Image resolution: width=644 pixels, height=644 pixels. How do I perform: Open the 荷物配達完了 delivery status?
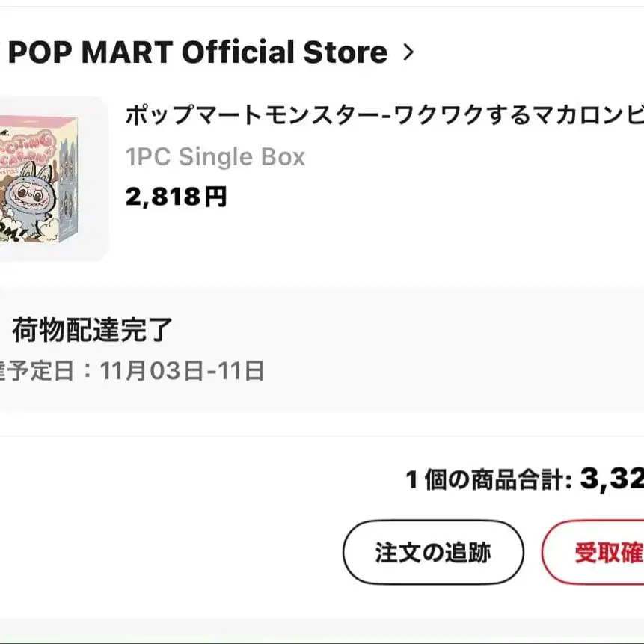(x=91, y=330)
